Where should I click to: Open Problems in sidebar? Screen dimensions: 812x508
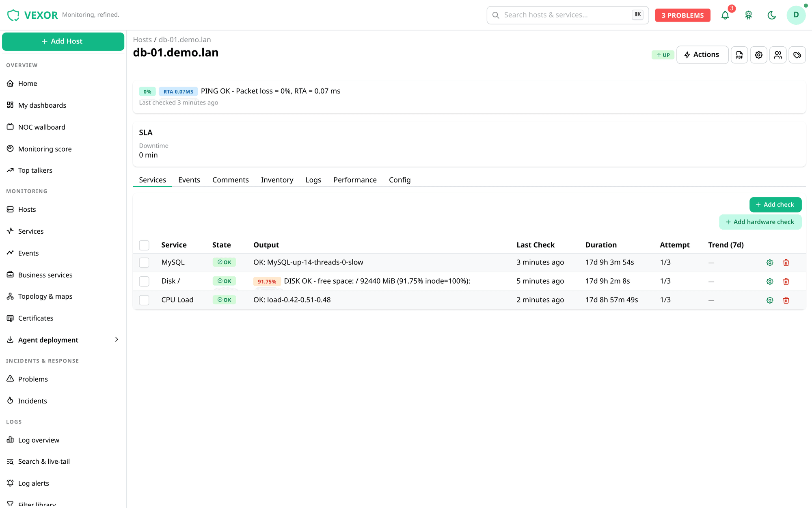[63, 379]
